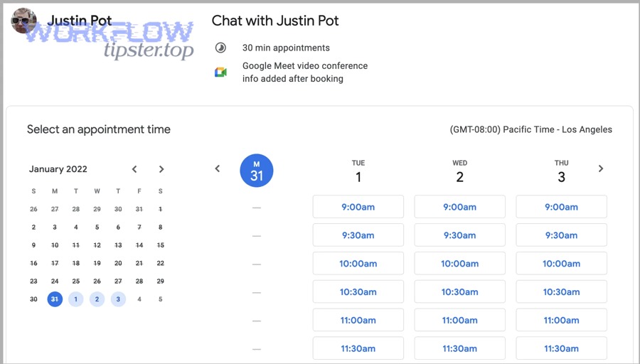
Task: Select February 3 in mini calendar
Action: tap(118, 299)
